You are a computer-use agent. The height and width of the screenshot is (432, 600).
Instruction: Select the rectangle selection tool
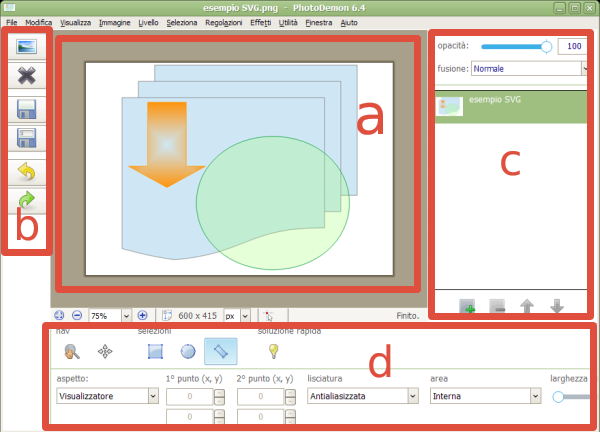(x=155, y=351)
